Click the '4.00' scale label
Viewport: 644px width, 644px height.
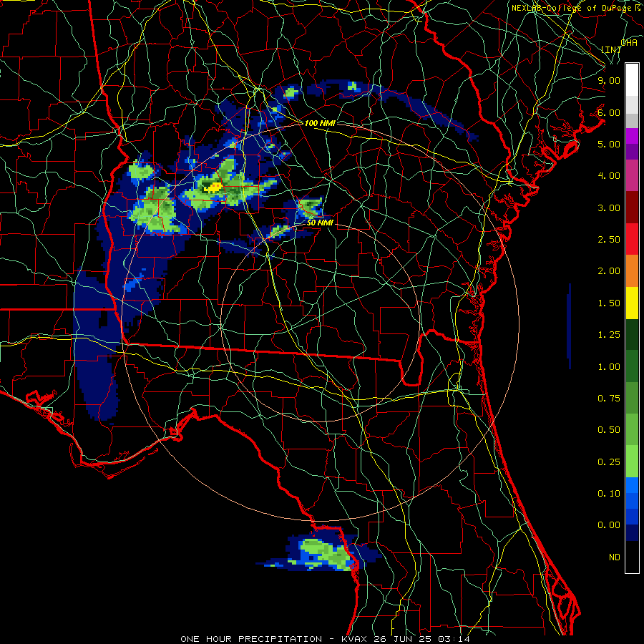[x=609, y=176]
